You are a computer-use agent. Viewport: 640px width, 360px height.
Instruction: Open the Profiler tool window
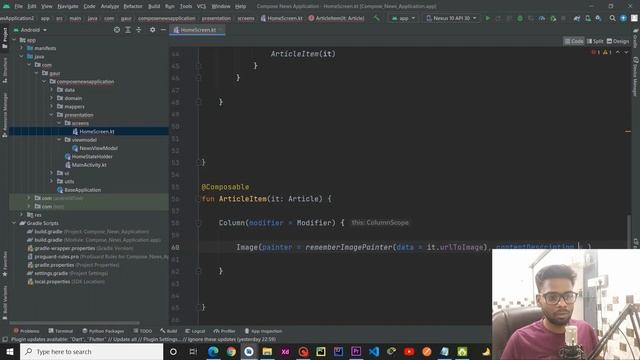224,331
